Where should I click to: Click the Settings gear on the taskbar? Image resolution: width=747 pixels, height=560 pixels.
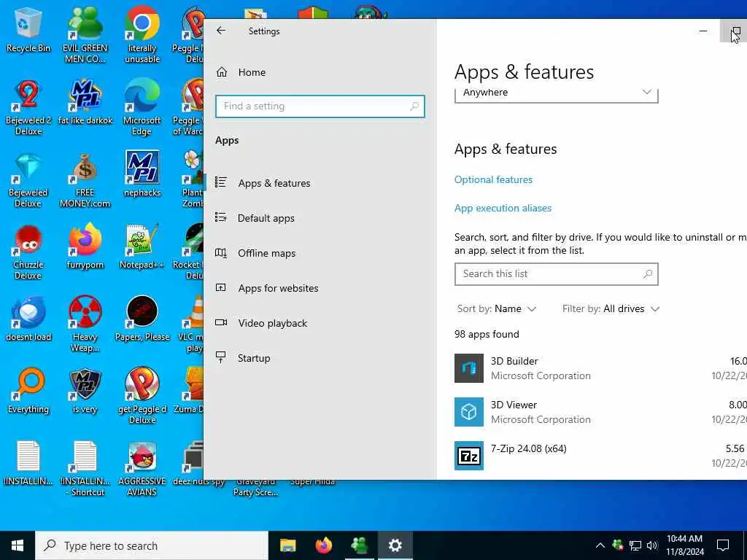click(x=395, y=545)
